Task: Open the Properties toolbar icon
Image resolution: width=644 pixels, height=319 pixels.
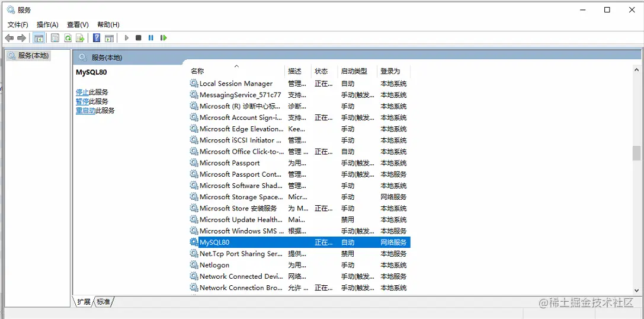Action: (55, 38)
